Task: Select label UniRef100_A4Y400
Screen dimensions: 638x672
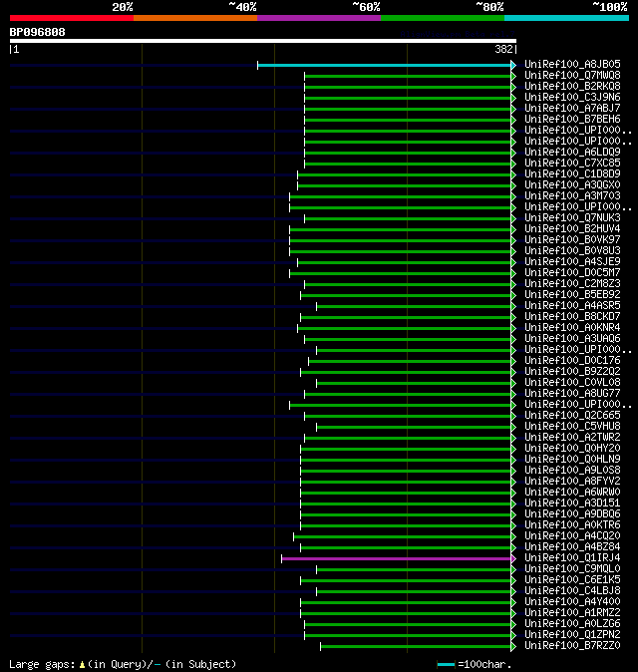Action: [572, 602]
